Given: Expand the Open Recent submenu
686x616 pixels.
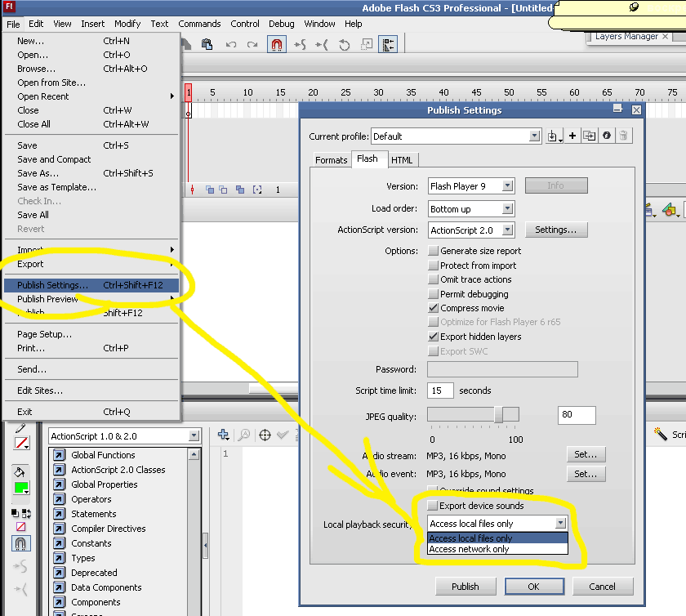Looking at the screenshot, I should coord(91,96).
